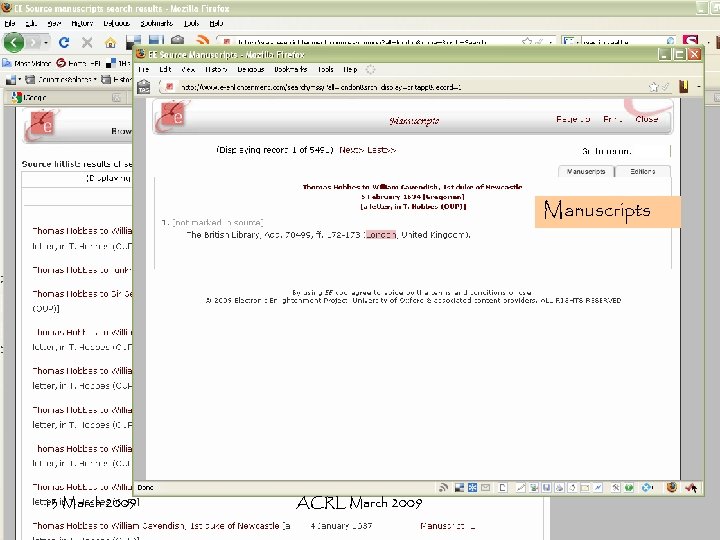720x540 pixels.
Task: Bookmark page with star in front address bar
Action: (x=653, y=87)
